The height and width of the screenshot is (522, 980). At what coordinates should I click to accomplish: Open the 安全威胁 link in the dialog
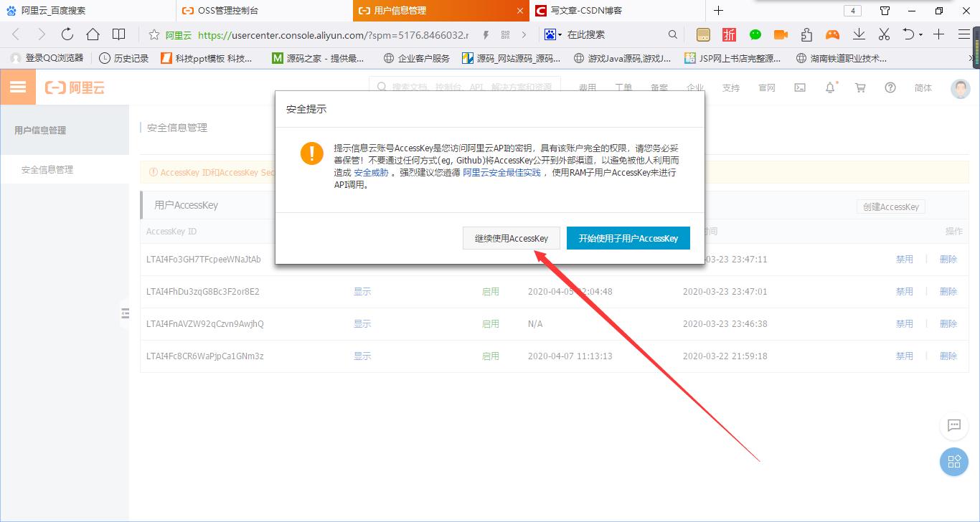[372, 173]
